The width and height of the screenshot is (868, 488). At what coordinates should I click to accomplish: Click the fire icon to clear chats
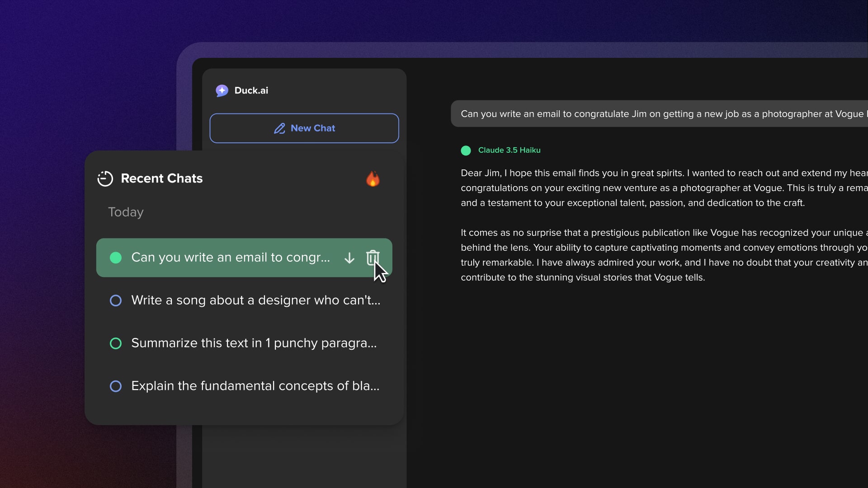[x=373, y=178]
